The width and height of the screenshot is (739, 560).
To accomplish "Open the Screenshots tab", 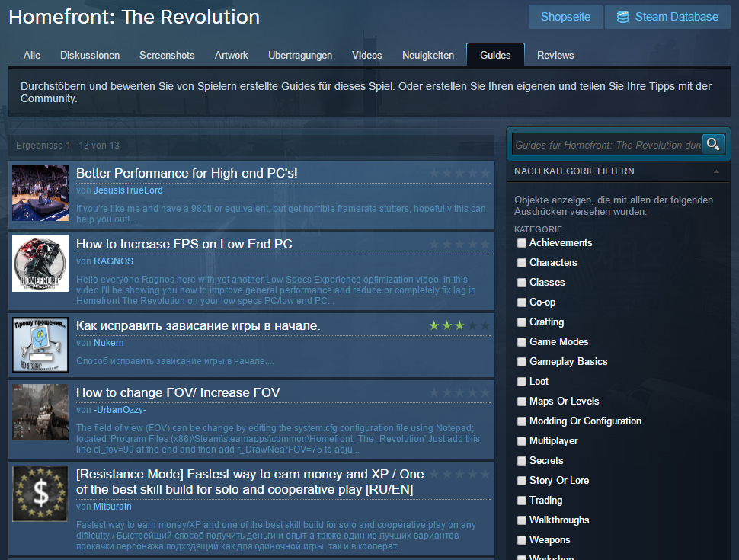I will [167, 55].
